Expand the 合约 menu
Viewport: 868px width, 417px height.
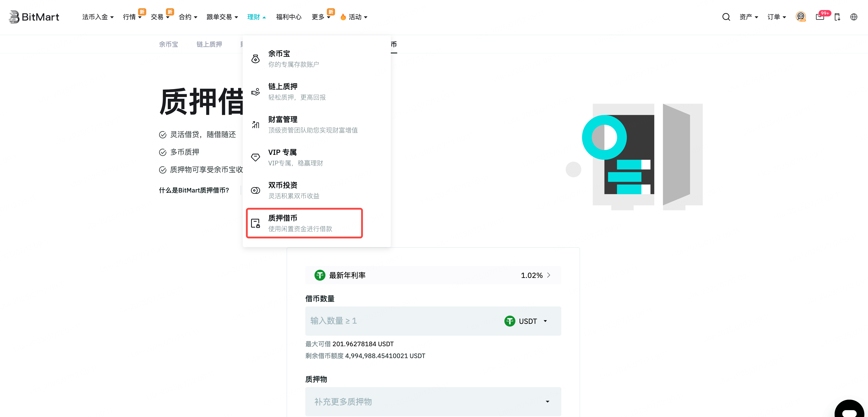click(x=188, y=17)
